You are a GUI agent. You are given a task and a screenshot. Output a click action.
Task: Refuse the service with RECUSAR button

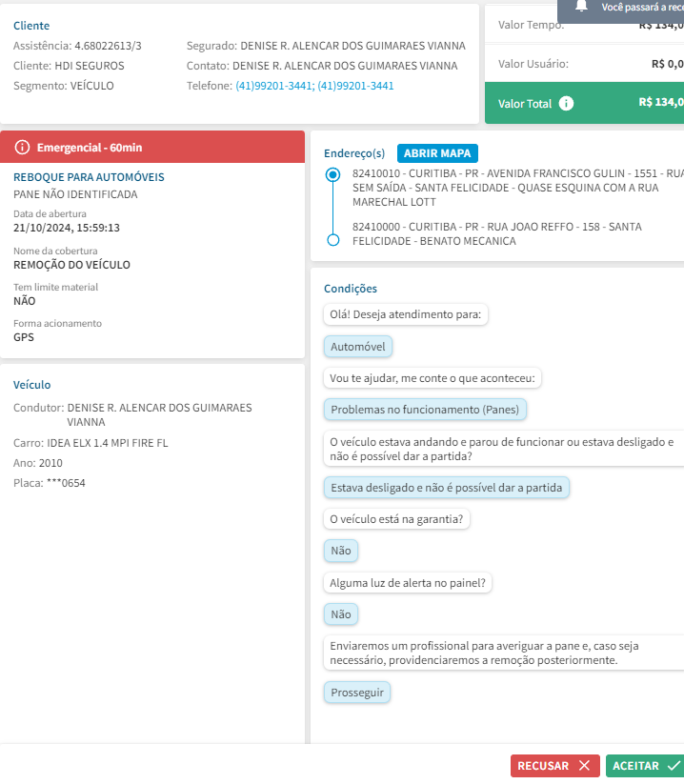(554, 766)
